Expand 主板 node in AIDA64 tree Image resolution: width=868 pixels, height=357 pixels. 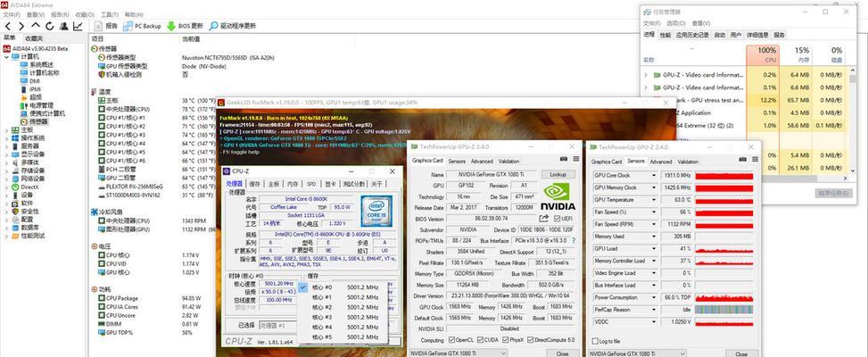pyautogui.click(x=6, y=130)
